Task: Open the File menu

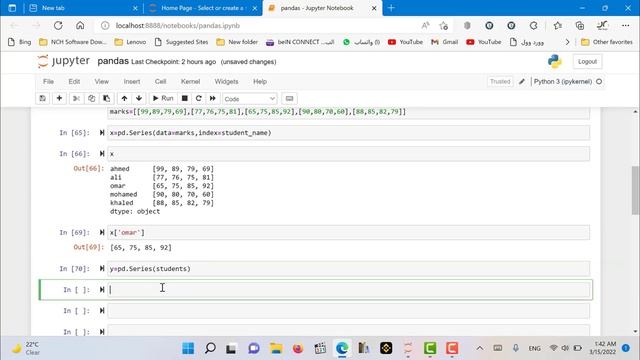Action: 48,82
